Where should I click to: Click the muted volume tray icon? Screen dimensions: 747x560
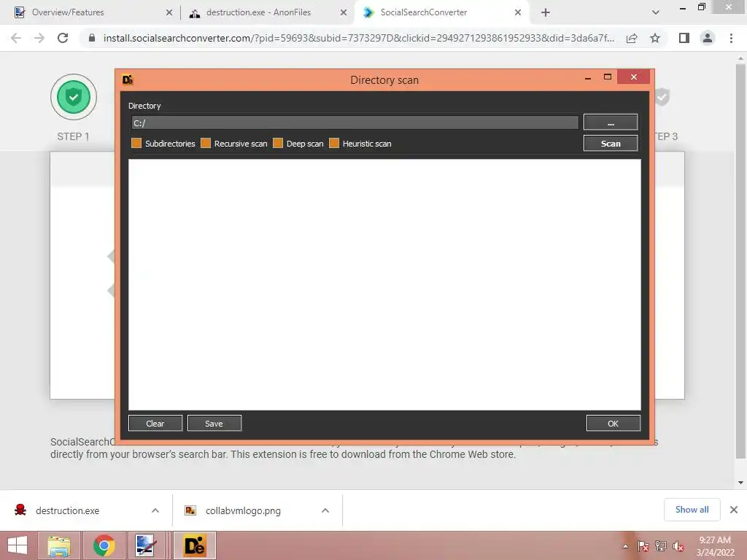(678, 546)
